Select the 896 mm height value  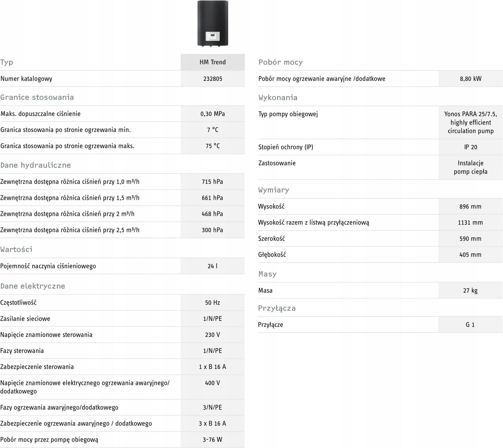(x=470, y=206)
